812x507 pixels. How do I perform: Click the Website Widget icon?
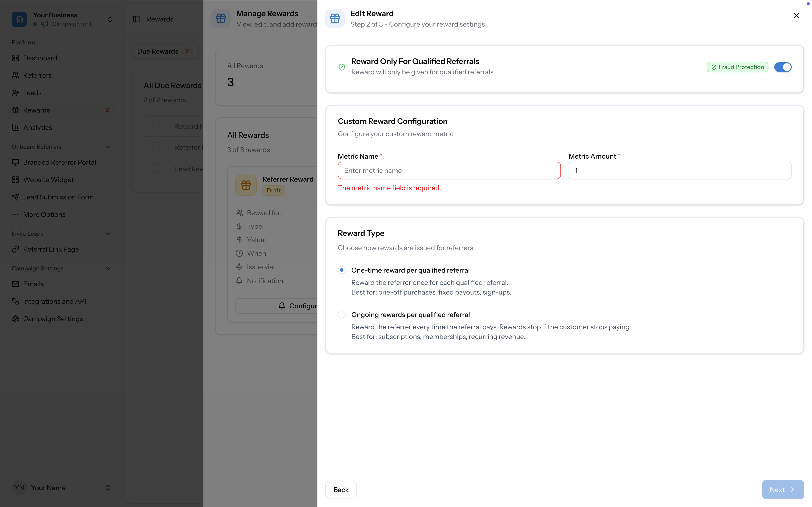pos(15,179)
